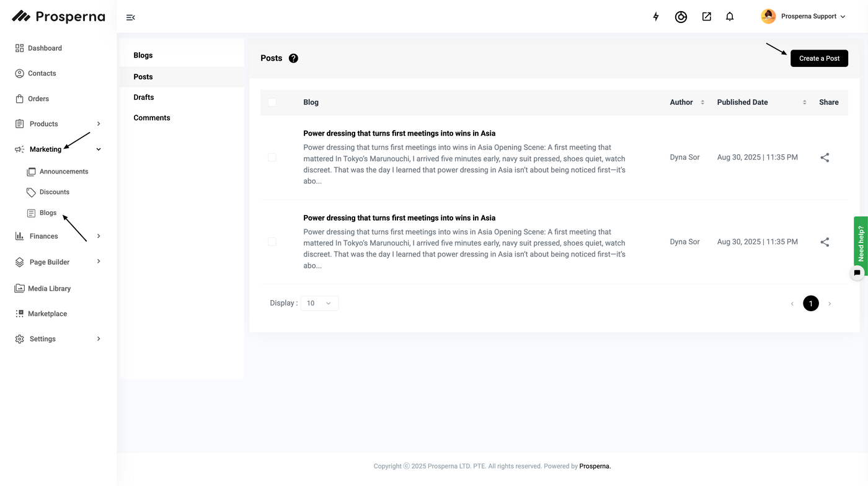Click the Create a Post button
This screenshot has width=868, height=486.
tap(819, 58)
